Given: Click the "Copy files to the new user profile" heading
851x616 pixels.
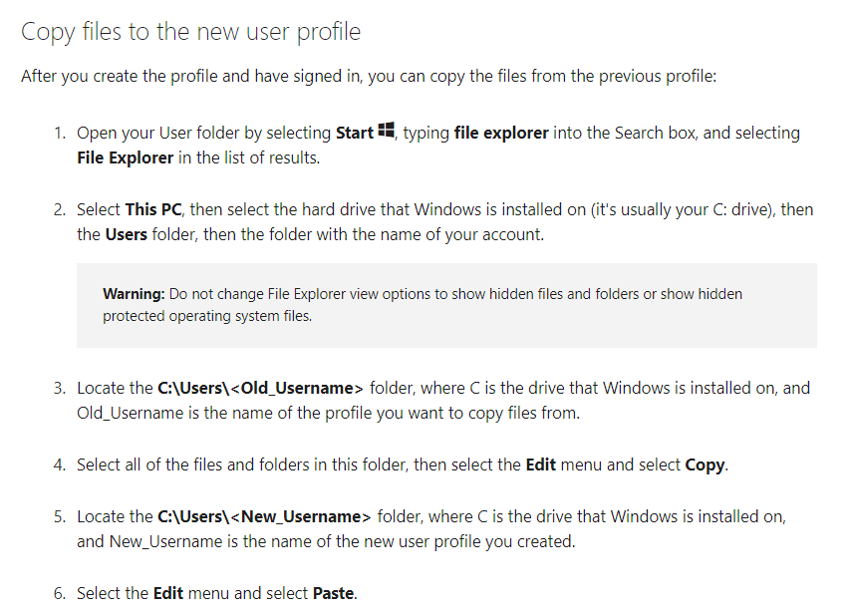Looking at the screenshot, I should click(190, 32).
